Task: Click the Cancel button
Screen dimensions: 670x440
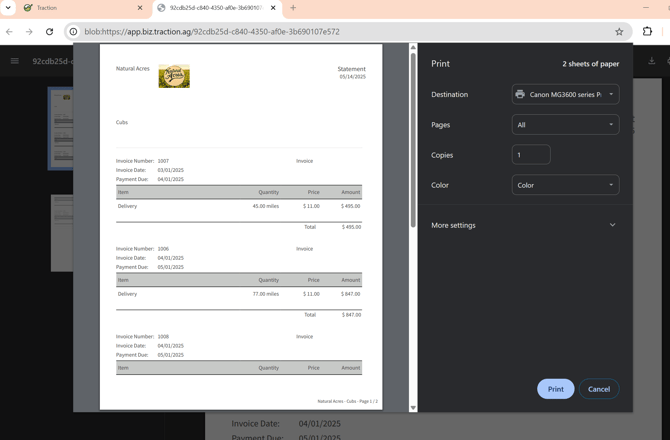Action: (x=599, y=389)
